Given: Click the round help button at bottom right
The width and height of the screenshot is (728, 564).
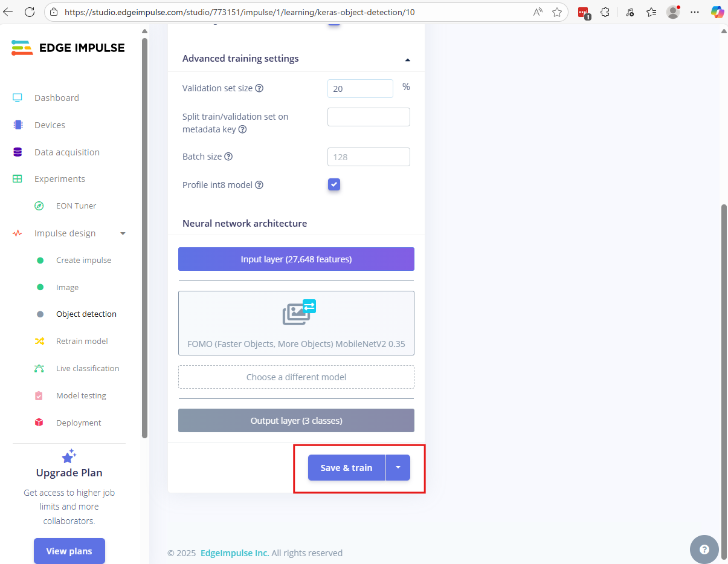Looking at the screenshot, I should point(704,549).
